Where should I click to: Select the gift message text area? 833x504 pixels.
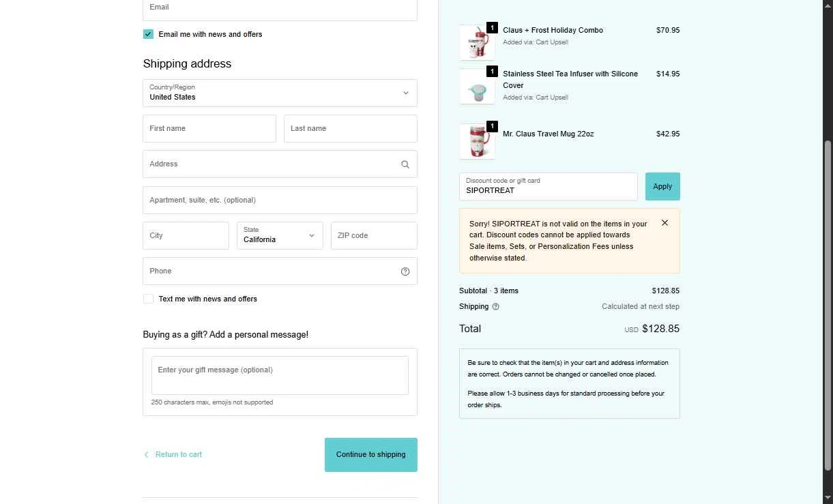click(x=280, y=375)
